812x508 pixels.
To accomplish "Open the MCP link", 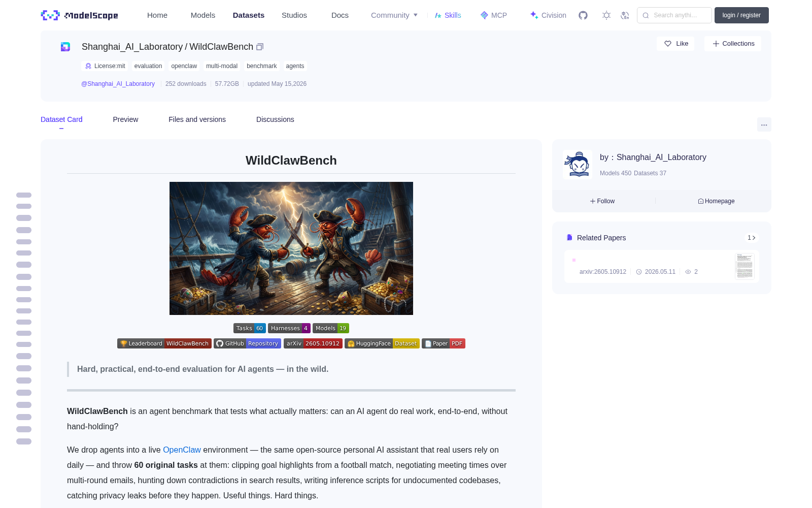I will tap(494, 15).
